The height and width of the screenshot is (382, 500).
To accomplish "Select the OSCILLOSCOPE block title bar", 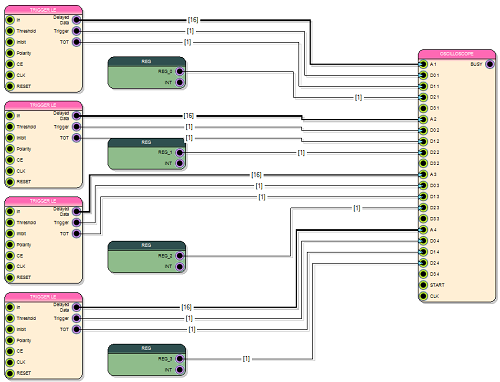I will click(x=457, y=54).
